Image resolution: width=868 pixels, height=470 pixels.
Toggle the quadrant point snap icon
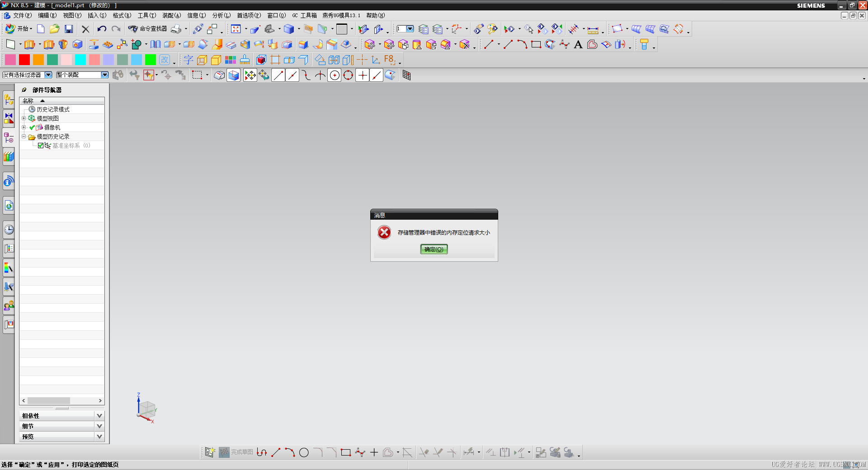pos(348,75)
